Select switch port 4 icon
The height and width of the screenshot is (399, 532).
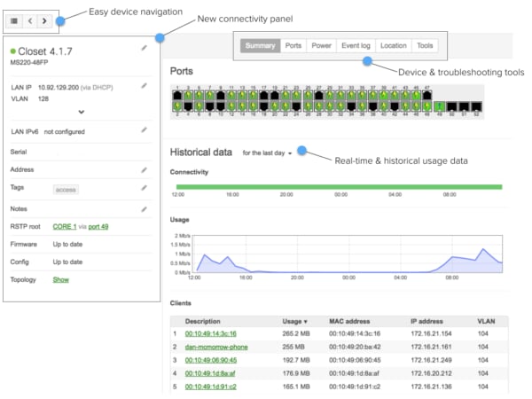click(188, 106)
